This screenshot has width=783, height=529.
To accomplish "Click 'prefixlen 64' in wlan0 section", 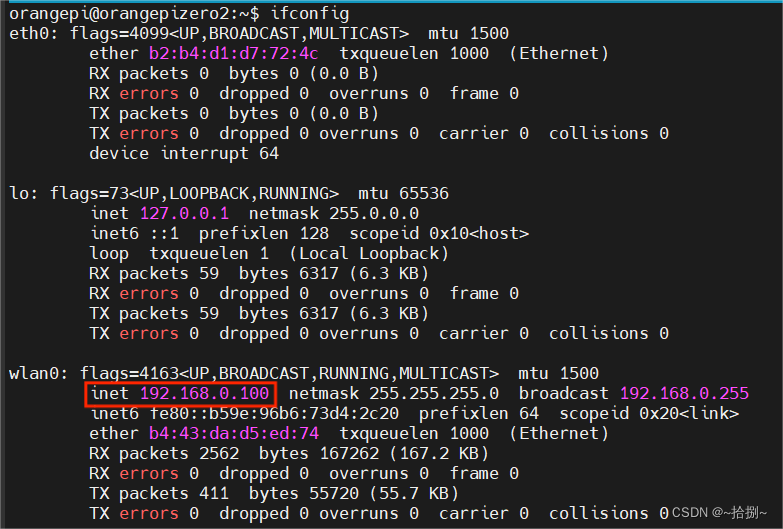I will [478, 414].
